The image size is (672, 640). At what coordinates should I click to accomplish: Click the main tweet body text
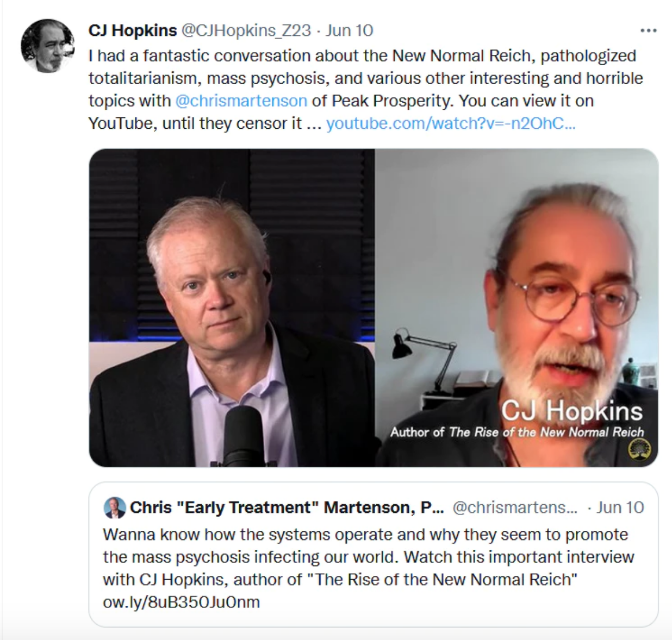click(366, 90)
